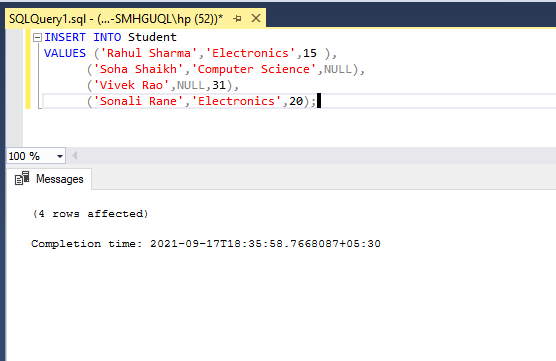Click the number 31 in the query
556x361 pixels.
tap(219, 85)
